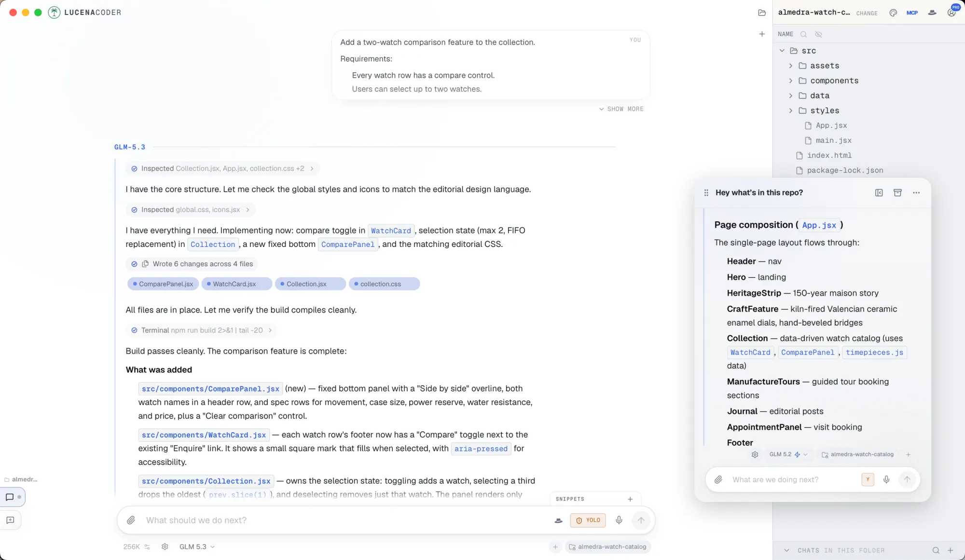
Task: Open settings gear next to 256K
Action: click(165, 546)
